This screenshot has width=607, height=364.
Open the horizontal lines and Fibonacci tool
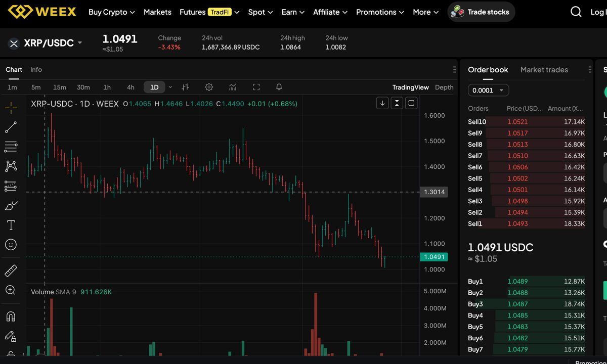(11, 147)
